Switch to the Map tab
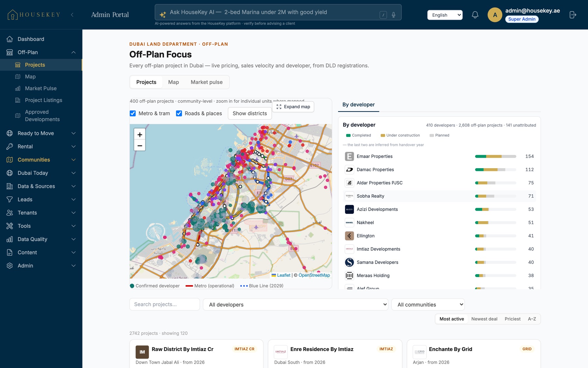The image size is (588, 368). [173, 82]
